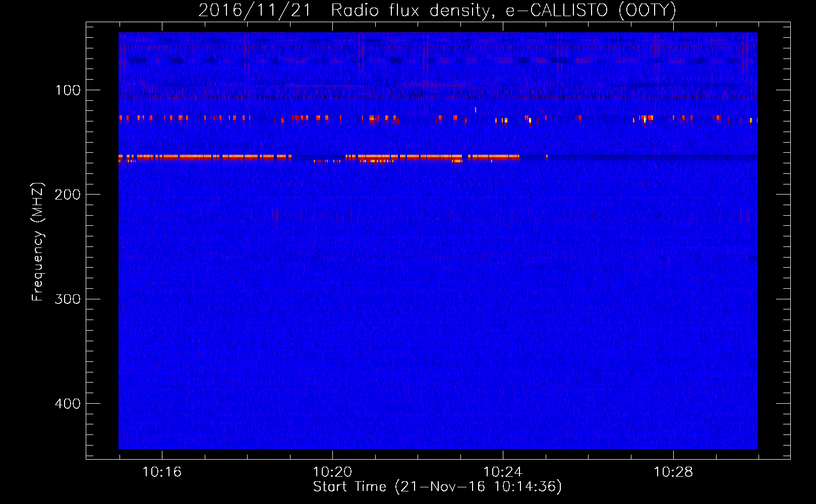Click the 'Start Time (21-Nov-16 10:14:36)' label
The height and width of the screenshot is (504, 816).
[437, 487]
